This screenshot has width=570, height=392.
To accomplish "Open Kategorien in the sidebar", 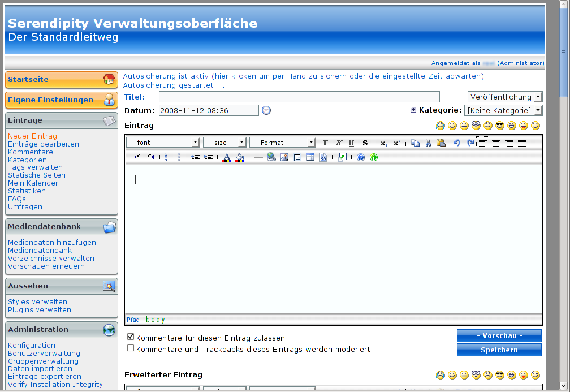I will click(27, 160).
